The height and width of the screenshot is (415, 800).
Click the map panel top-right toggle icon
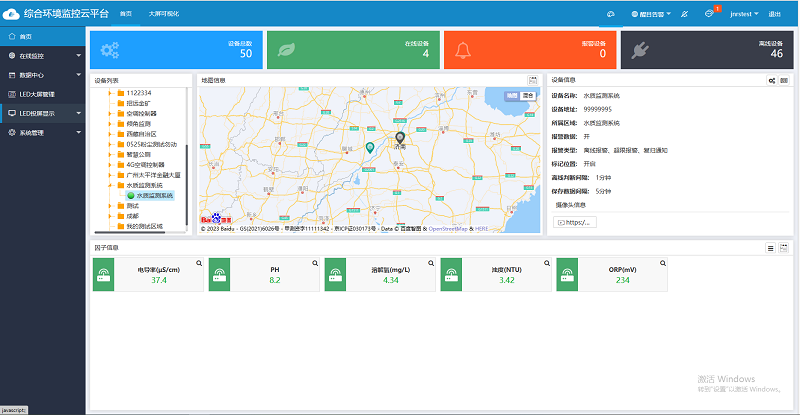pos(533,80)
